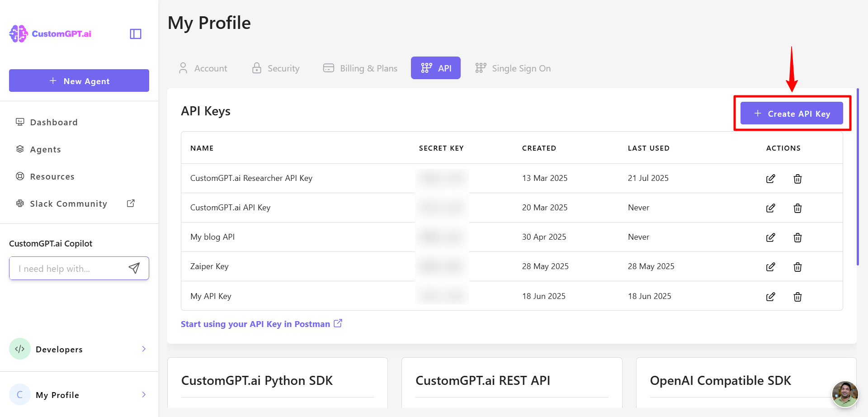Edit the CustomGPT.ai API Key row
This screenshot has height=417, width=868.
tap(771, 208)
